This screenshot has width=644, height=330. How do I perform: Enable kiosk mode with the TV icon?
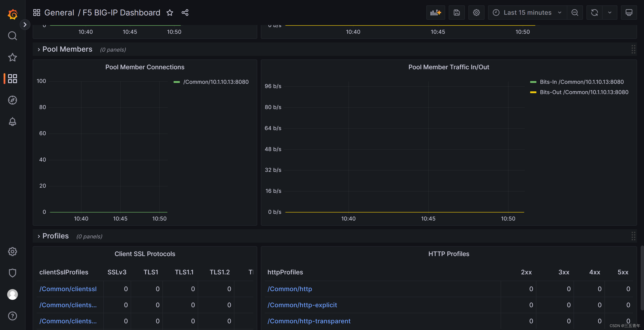click(x=629, y=13)
